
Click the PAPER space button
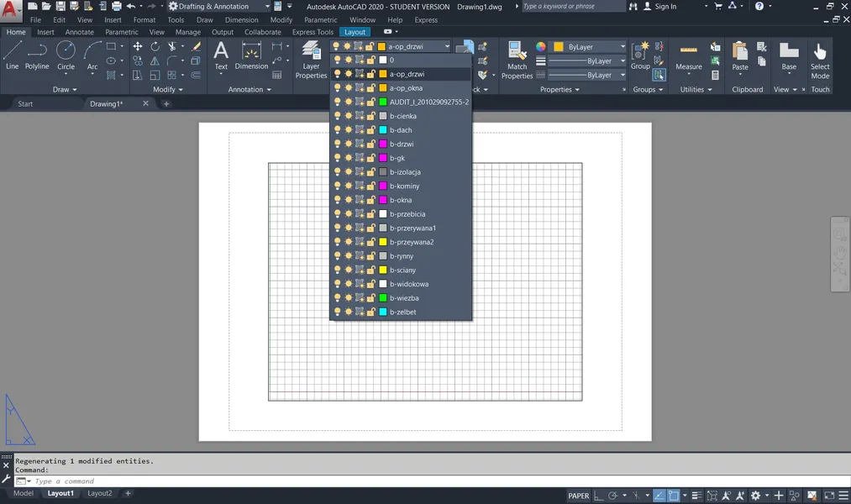pos(579,496)
